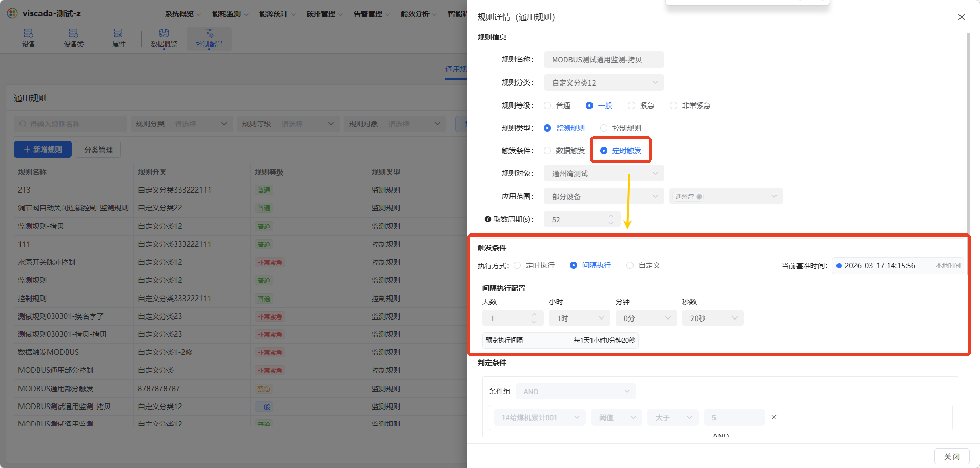Choose 自定义 execution mode

click(x=630, y=265)
